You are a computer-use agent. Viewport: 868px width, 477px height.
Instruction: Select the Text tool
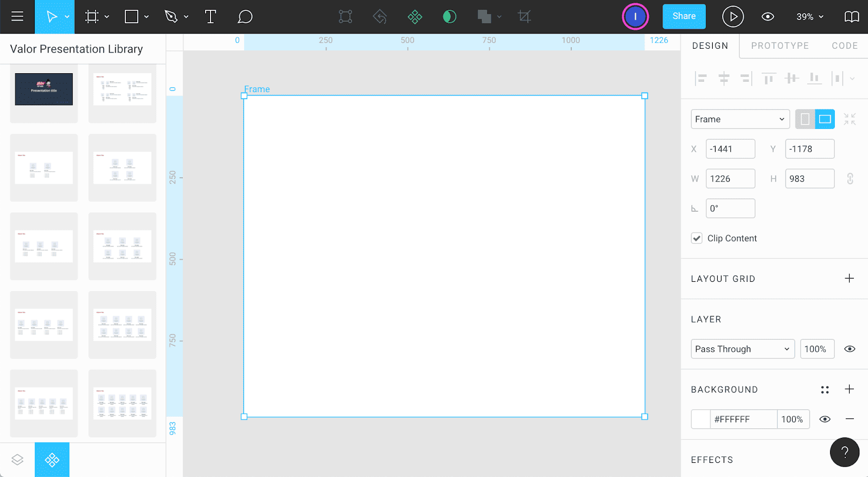210,17
